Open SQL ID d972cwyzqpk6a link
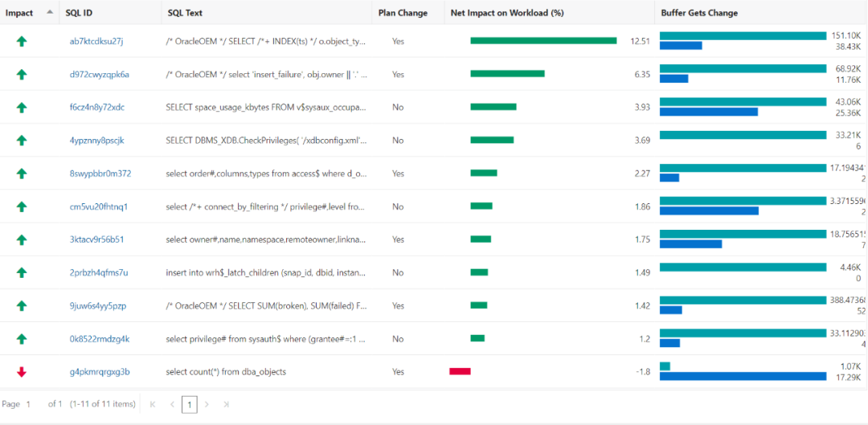Screen dimensions: 868x425 [x=99, y=74]
